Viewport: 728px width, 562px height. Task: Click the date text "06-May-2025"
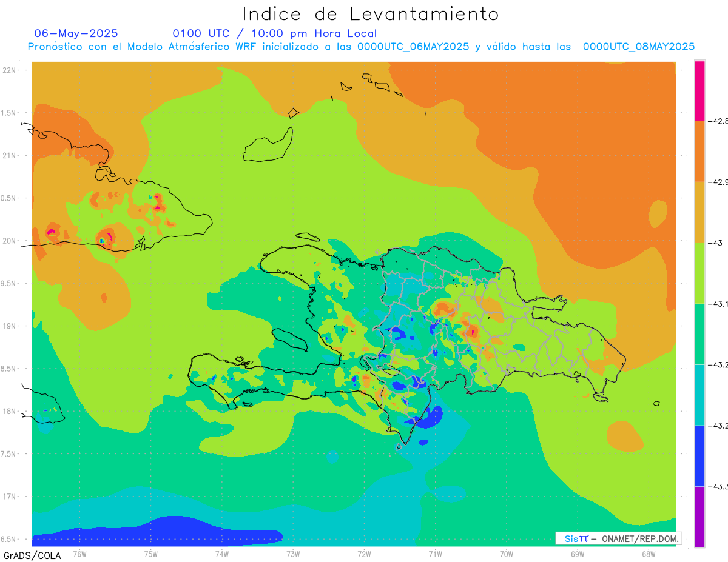click(76, 33)
